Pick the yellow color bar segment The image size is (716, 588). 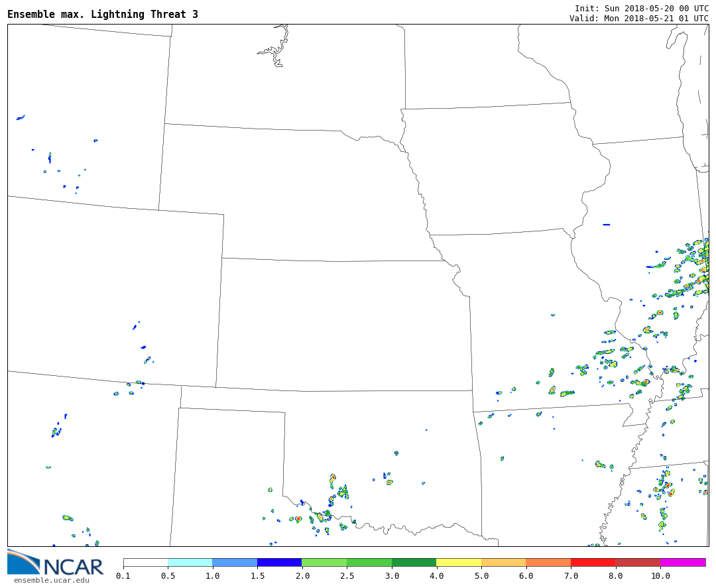[x=458, y=562]
